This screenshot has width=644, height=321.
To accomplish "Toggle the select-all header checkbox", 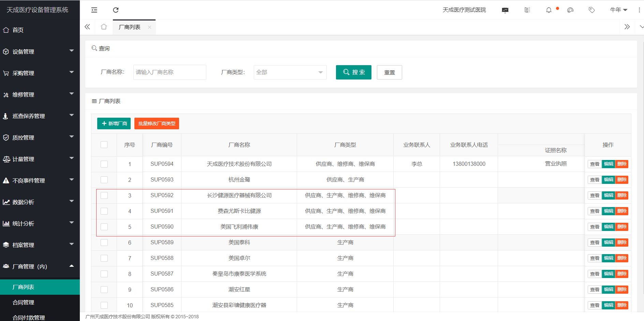I will pyautogui.click(x=104, y=145).
